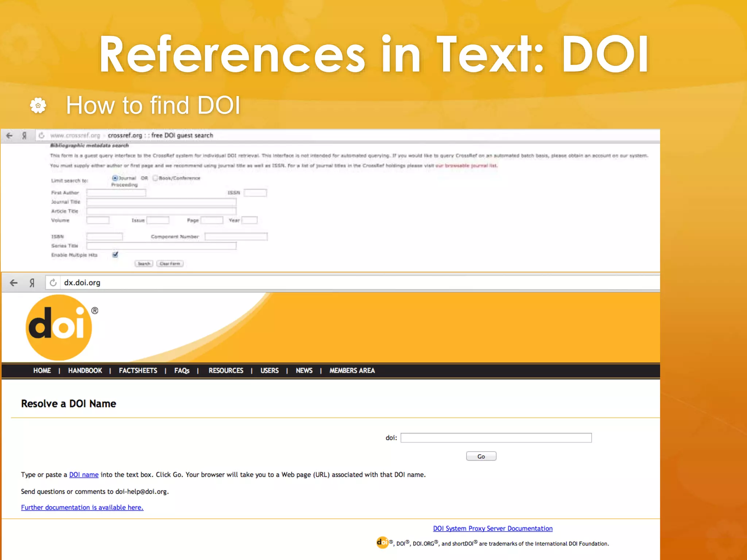Open FAQs in DOI navigation bar

pos(182,370)
